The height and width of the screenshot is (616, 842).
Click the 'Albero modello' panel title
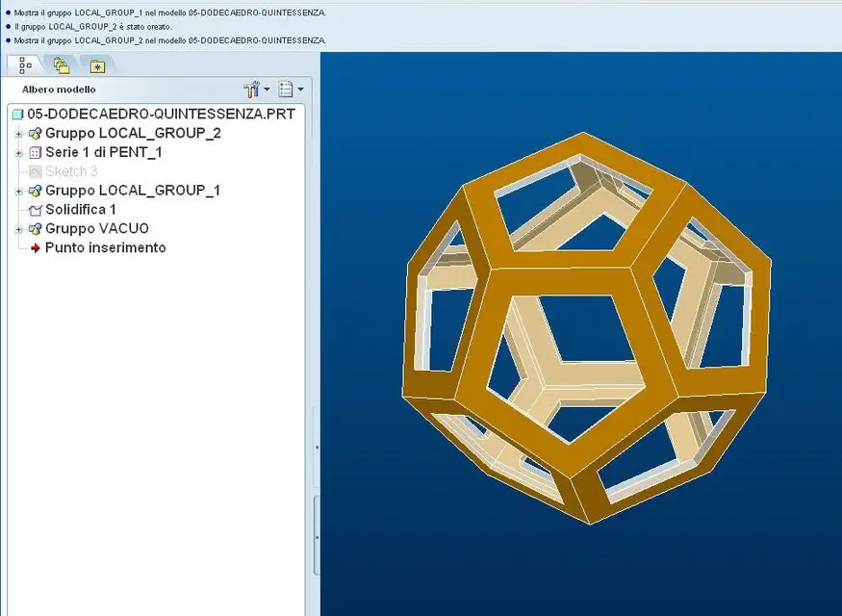pyautogui.click(x=59, y=90)
